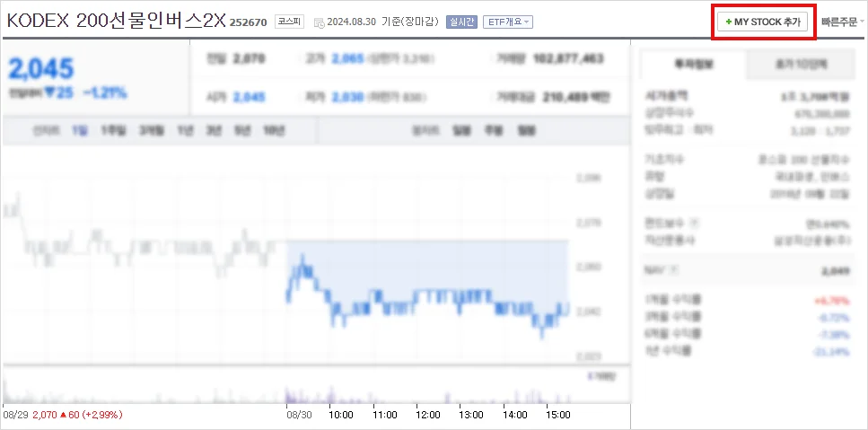Click the help icon beside NAV

coord(673,270)
